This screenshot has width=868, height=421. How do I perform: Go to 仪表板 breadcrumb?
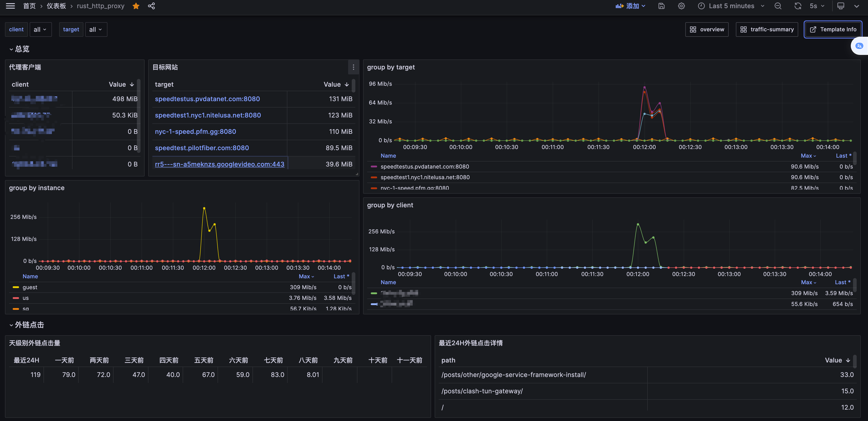point(56,6)
